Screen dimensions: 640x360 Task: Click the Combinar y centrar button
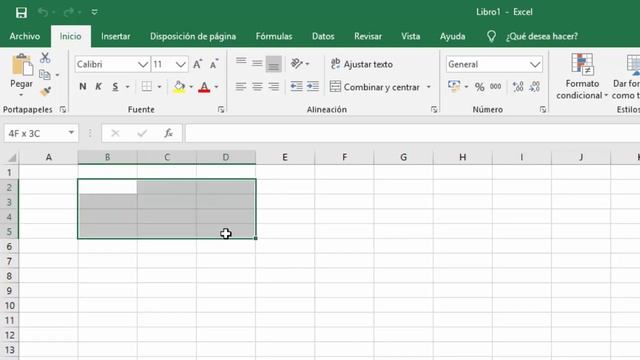[375, 87]
